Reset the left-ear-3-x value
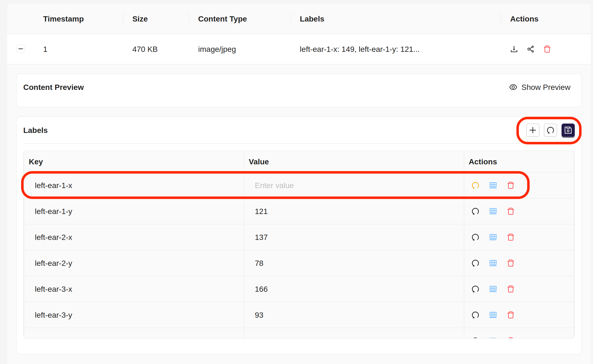 click(x=475, y=289)
